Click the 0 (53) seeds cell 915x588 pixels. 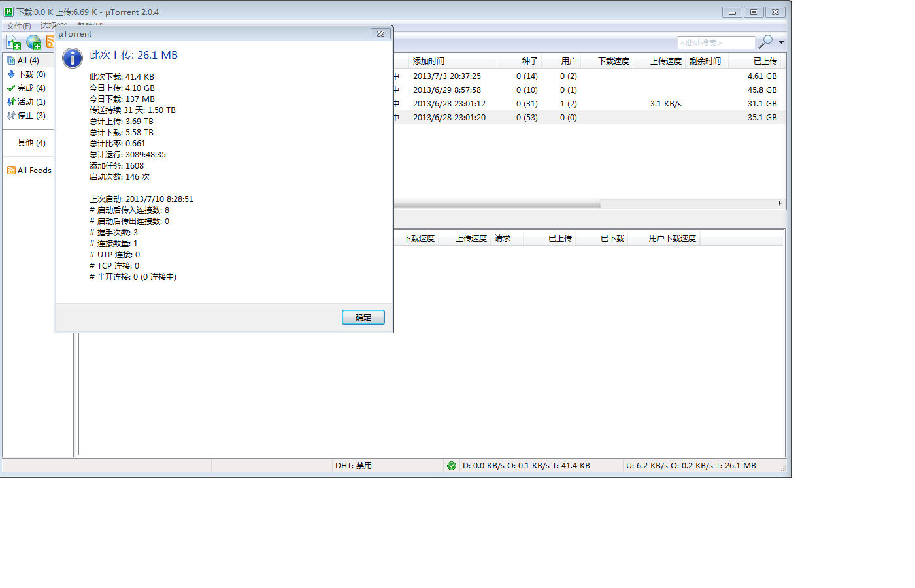click(527, 118)
